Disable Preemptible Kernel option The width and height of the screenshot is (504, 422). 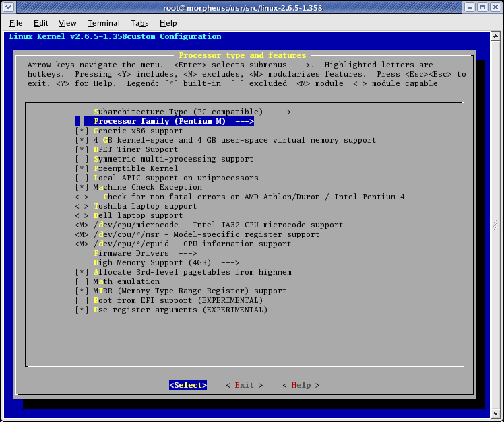[x=82, y=168]
